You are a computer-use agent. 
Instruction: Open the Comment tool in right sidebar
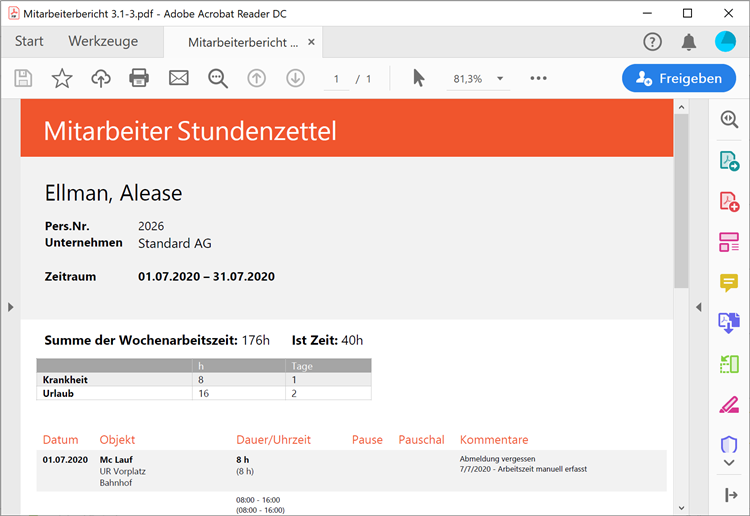729,282
